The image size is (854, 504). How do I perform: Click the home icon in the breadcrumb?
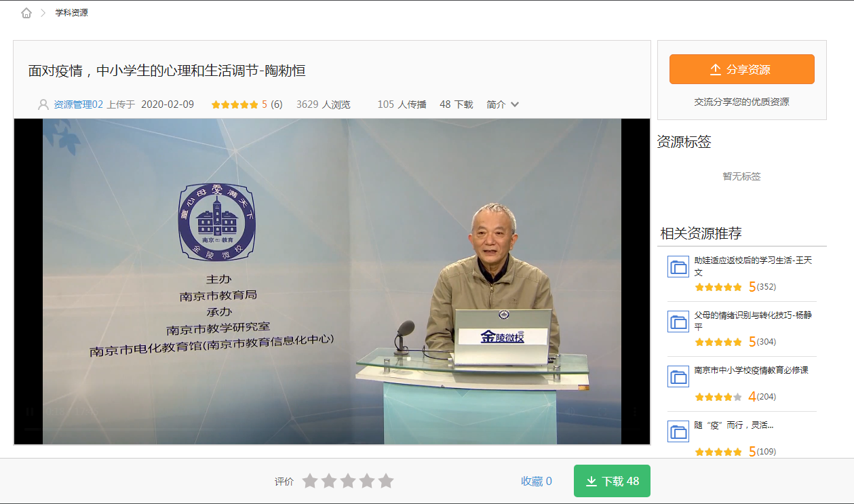26,12
